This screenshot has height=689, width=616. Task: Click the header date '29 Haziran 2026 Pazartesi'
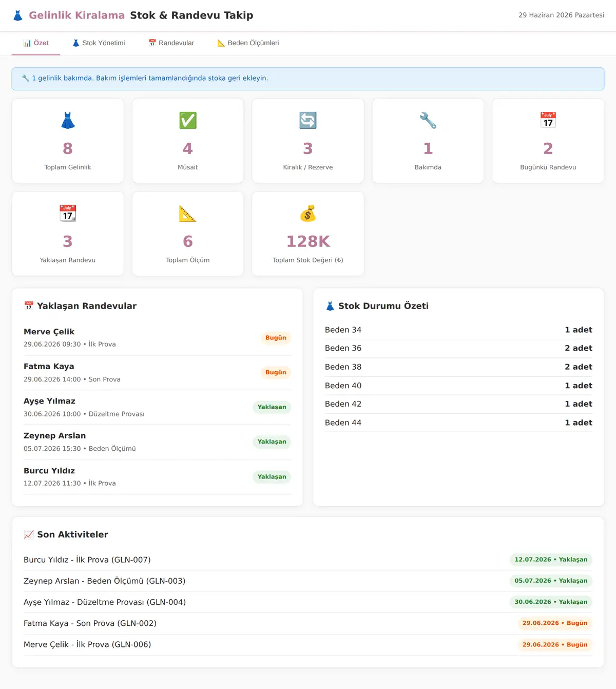(x=561, y=15)
